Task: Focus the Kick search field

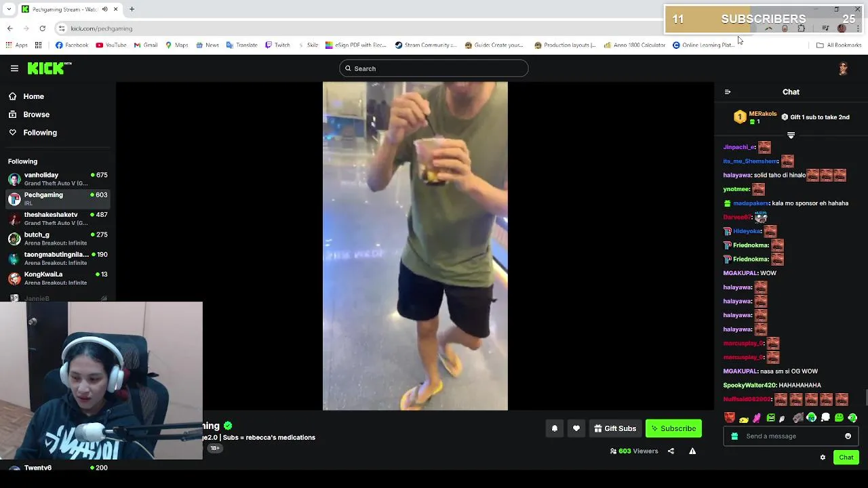Action: click(434, 68)
